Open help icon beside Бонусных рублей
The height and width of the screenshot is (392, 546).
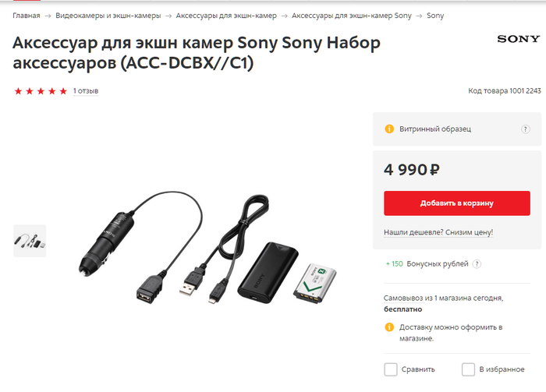click(477, 264)
